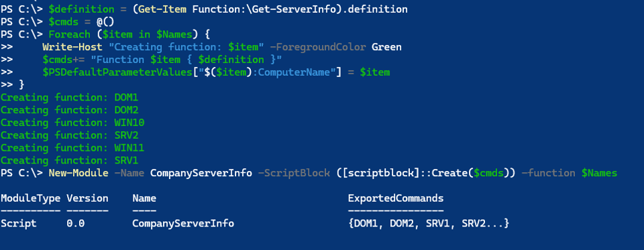This screenshot has width=644, height=250.
Task: Click the Script value under ModuleType
Action: [19, 224]
